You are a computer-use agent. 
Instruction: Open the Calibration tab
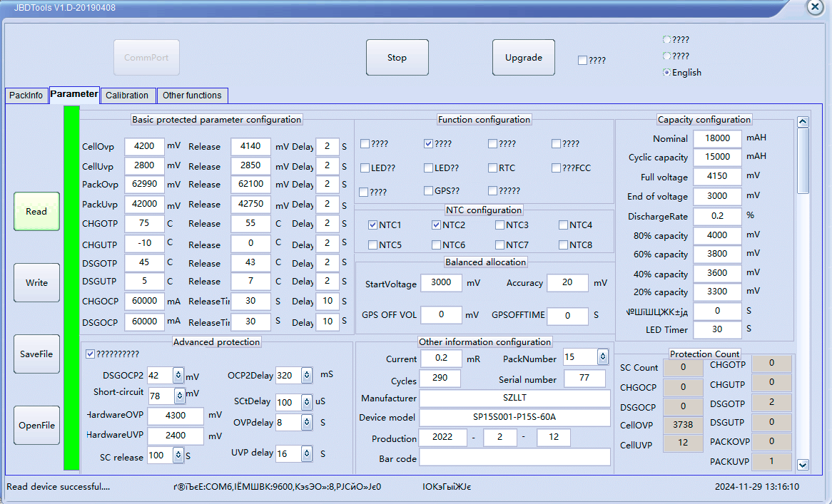(x=127, y=96)
